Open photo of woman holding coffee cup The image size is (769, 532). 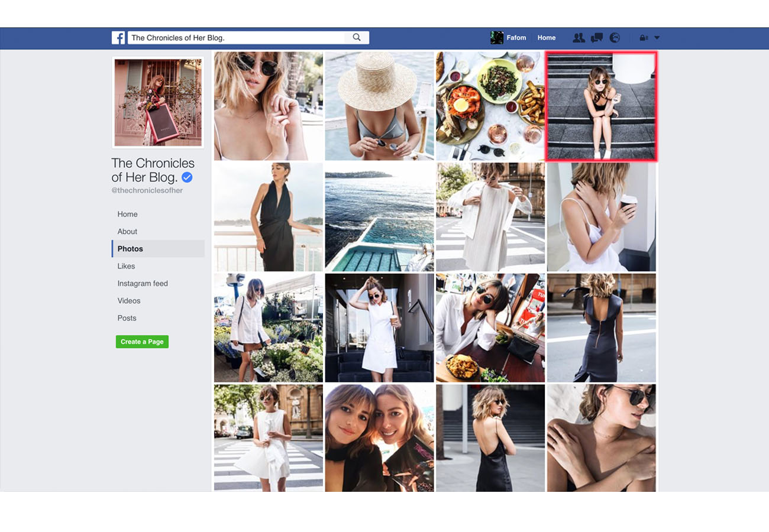coord(602,217)
